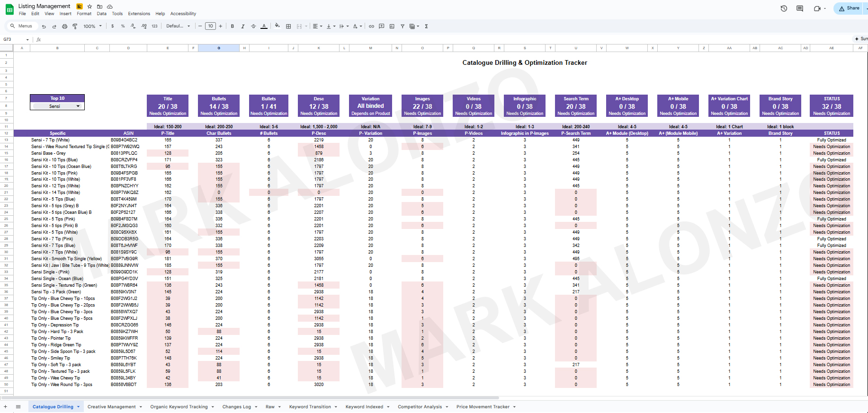
Task: Click the Undo icon in the toolbar
Action: click(44, 26)
